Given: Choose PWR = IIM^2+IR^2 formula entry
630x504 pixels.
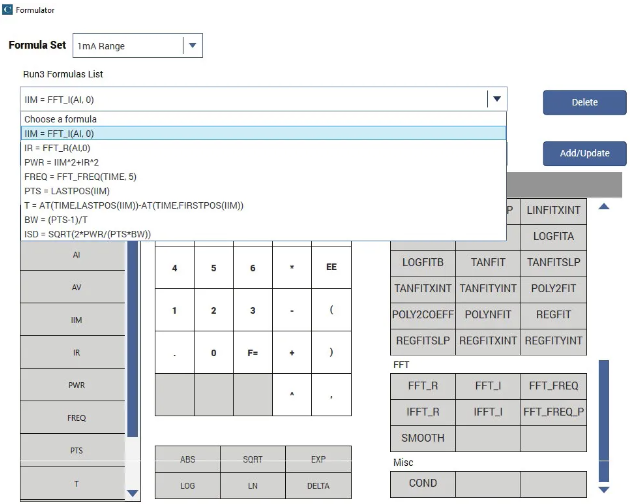Looking at the screenshot, I should (263, 162).
